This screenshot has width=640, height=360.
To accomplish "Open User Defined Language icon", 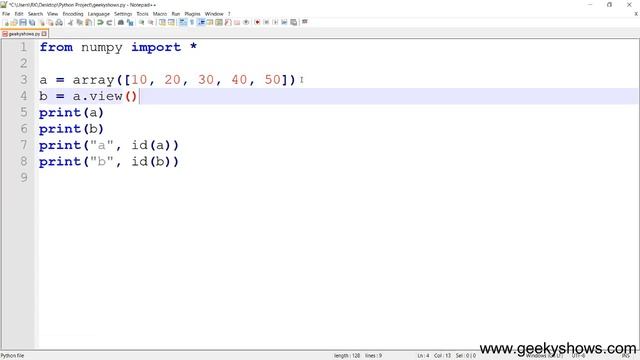I will click(x=210, y=22).
